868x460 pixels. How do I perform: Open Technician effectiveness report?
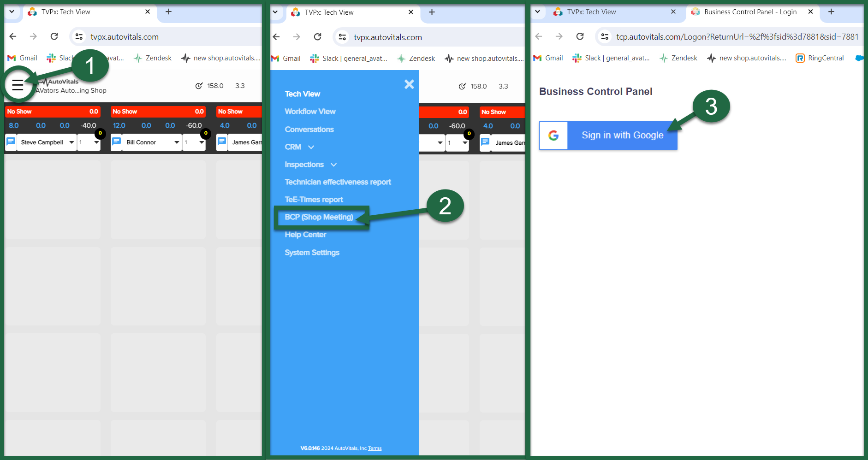coord(338,182)
